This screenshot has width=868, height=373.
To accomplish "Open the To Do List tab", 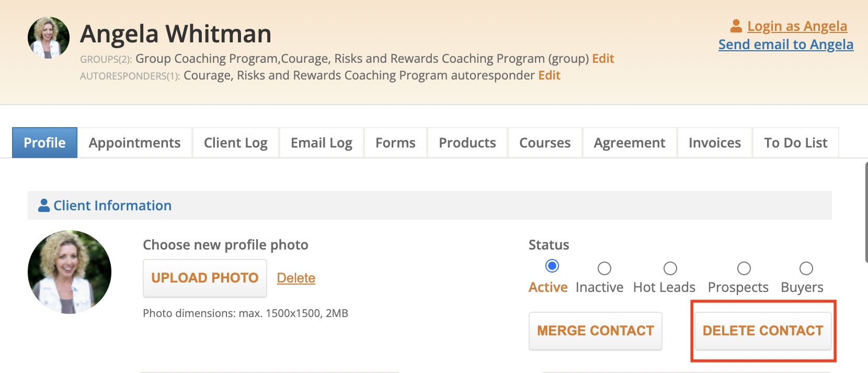I will point(795,143).
